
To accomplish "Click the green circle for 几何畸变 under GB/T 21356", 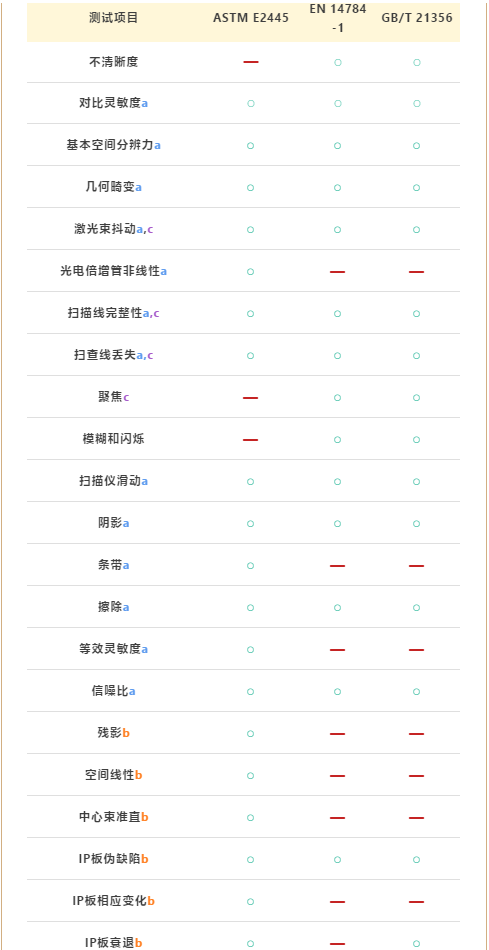I will (x=416, y=188).
